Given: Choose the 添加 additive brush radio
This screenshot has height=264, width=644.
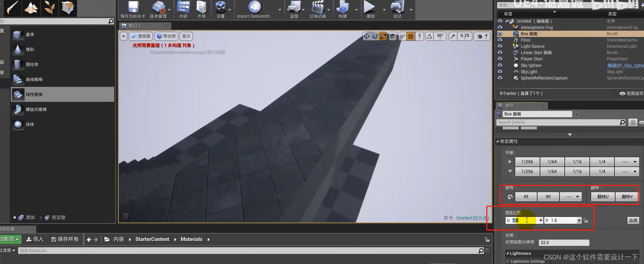Looking at the screenshot, I should click(x=15, y=218).
